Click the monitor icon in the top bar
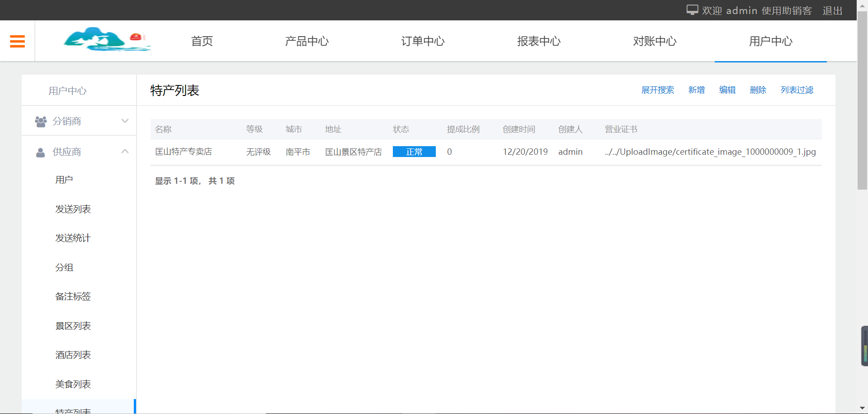The width and height of the screenshot is (868, 414). 692,10
